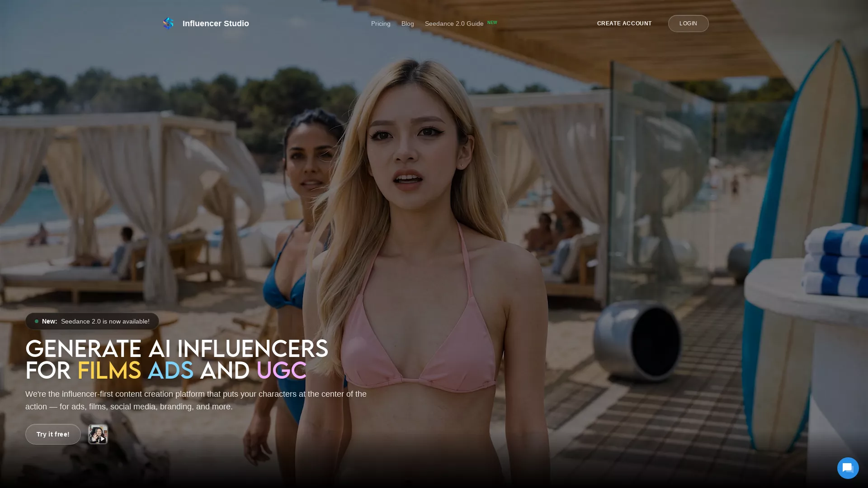868x488 pixels.
Task: Click the CREATE ACCOUNT link
Action: point(624,23)
